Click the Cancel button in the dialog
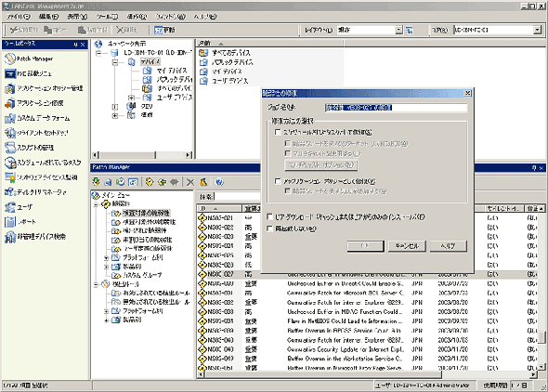 (x=407, y=246)
